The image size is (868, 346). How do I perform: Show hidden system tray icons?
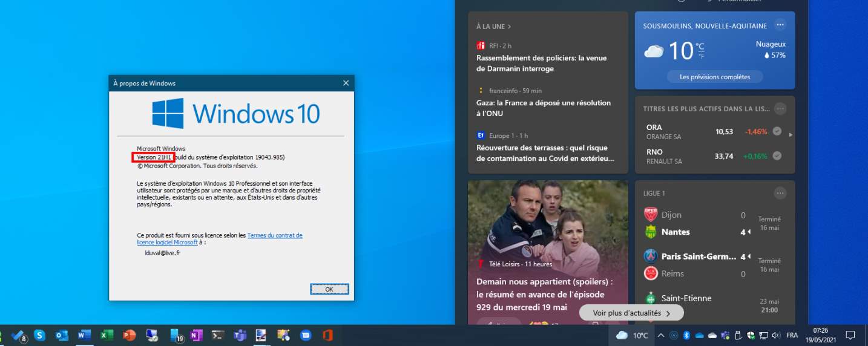tap(660, 335)
